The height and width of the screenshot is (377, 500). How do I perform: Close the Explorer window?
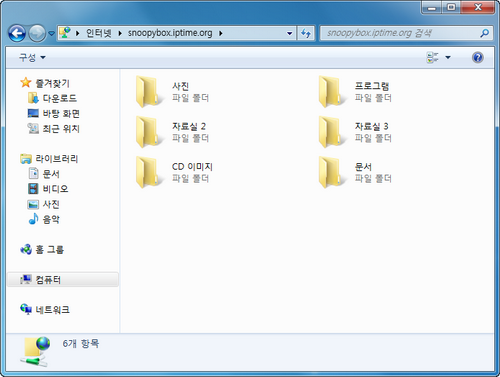coord(478,7)
